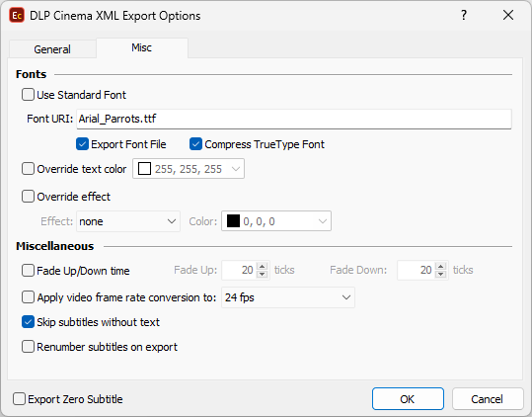This screenshot has width=532, height=417.
Task: Click the Fade Down ticks value field
Action: pyautogui.click(x=417, y=271)
